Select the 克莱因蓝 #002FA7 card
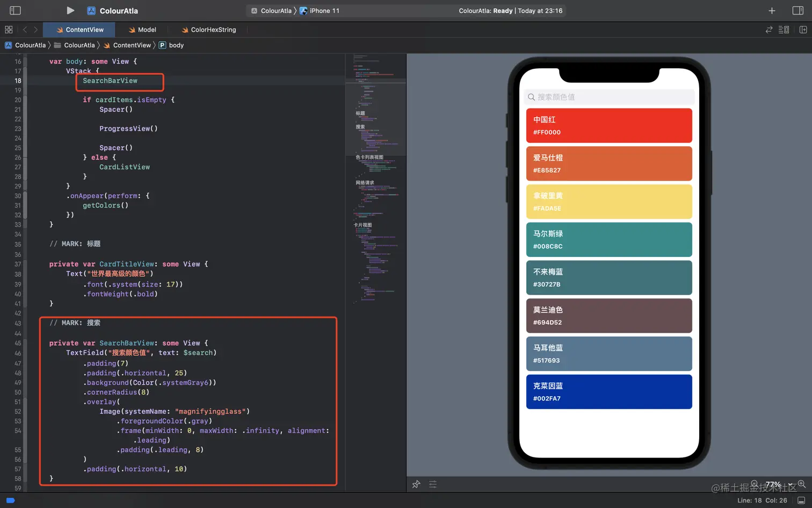 click(609, 392)
